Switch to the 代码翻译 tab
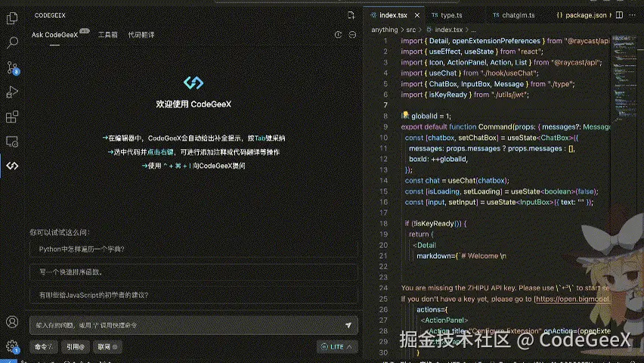 coord(141,35)
